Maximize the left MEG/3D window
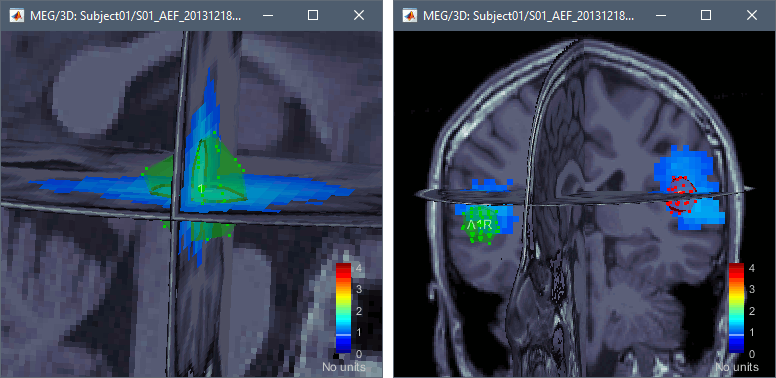This screenshot has height=378, width=776. point(313,16)
